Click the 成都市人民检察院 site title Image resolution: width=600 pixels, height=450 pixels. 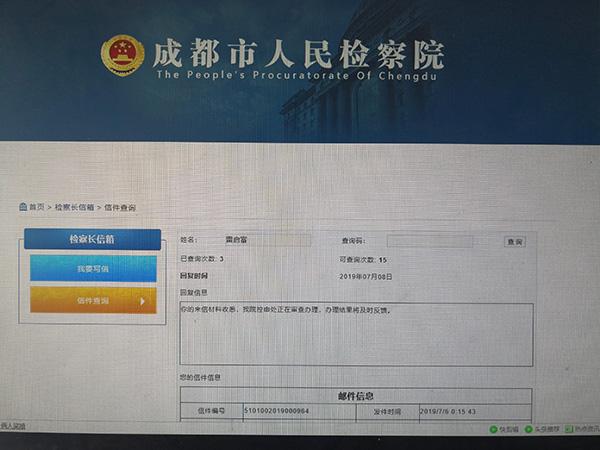[x=298, y=54]
